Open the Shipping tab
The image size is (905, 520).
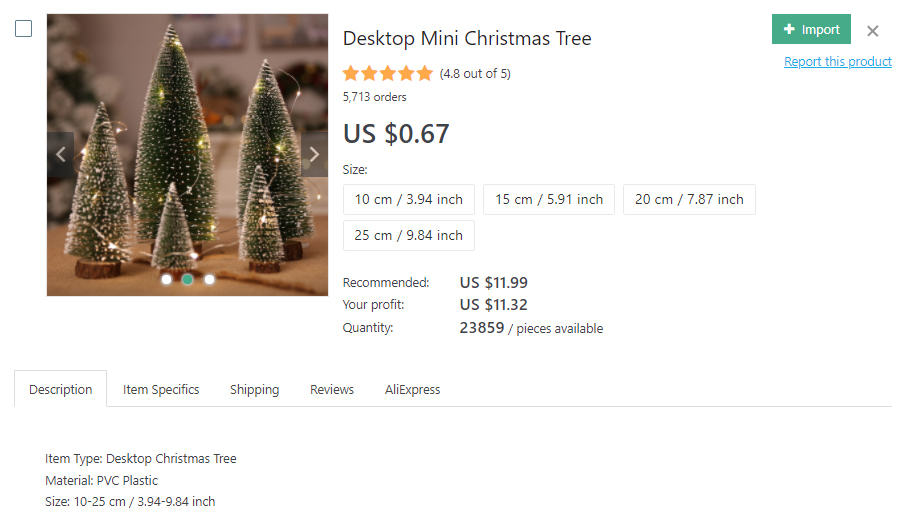pos(254,389)
